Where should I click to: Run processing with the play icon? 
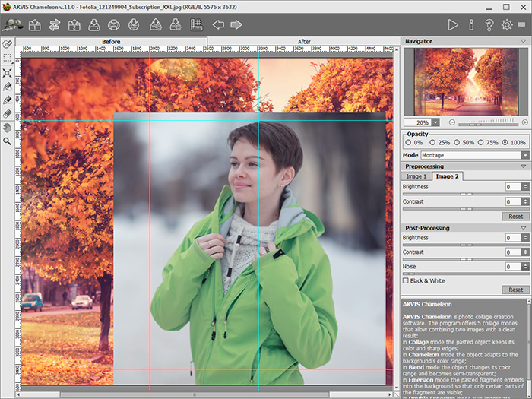click(x=453, y=25)
